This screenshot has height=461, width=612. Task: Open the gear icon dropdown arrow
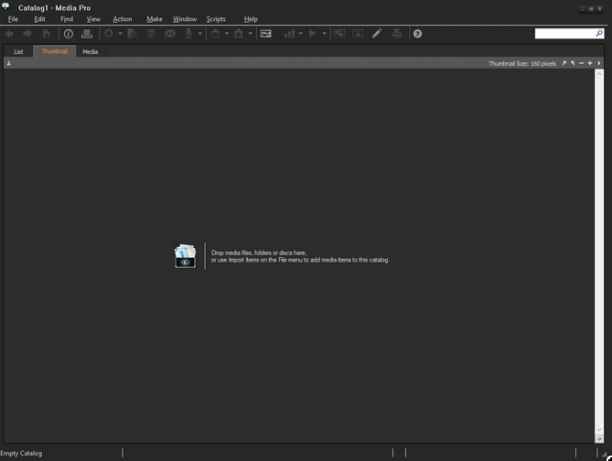[x=120, y=34]
